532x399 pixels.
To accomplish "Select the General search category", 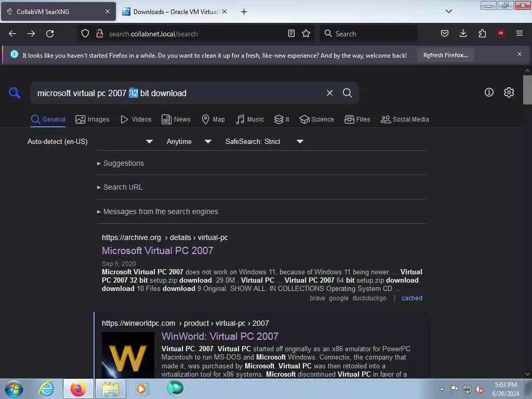I will (48, 119).
